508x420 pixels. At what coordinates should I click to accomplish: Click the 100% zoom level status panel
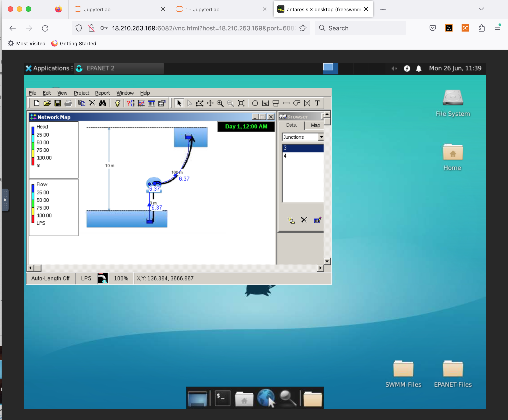pyautogui.click(x=121, y=278)
